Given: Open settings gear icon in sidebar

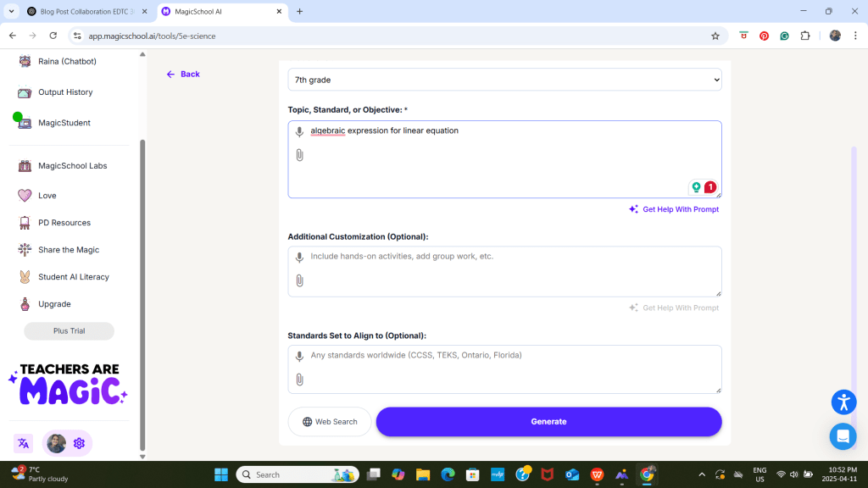Looking at the screenshot, I should tap(79, 443).
